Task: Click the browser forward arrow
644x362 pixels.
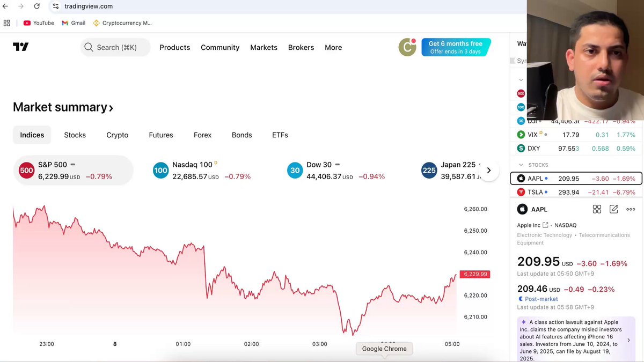Action: 20,6
